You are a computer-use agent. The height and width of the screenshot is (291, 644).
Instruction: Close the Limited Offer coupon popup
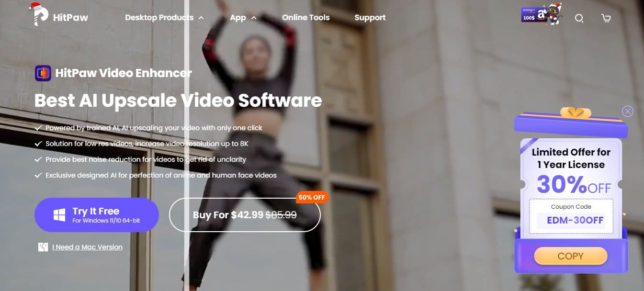[627, 112]
